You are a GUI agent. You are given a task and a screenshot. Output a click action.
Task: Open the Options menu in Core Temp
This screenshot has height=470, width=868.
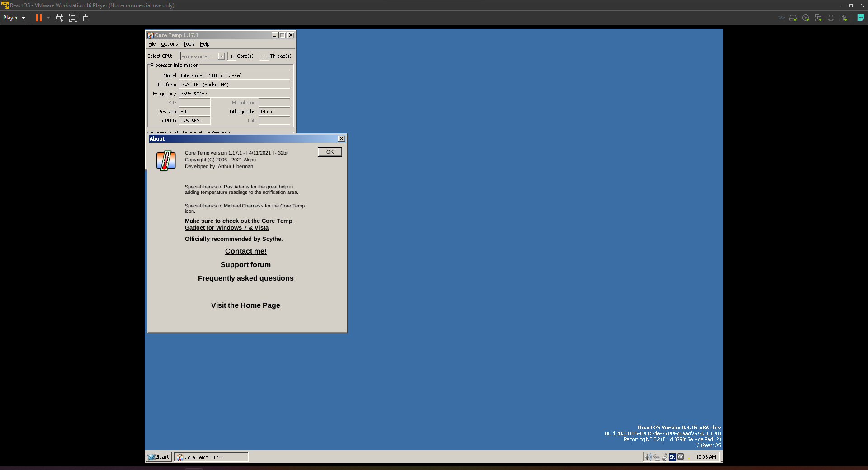(x=169, y=44)
